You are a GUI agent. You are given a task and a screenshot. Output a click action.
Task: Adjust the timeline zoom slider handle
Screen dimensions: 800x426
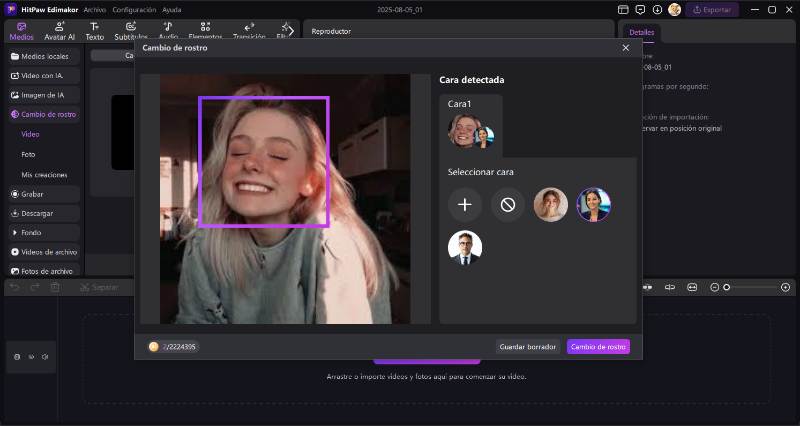pyautogui.click(x=727, y=288)
